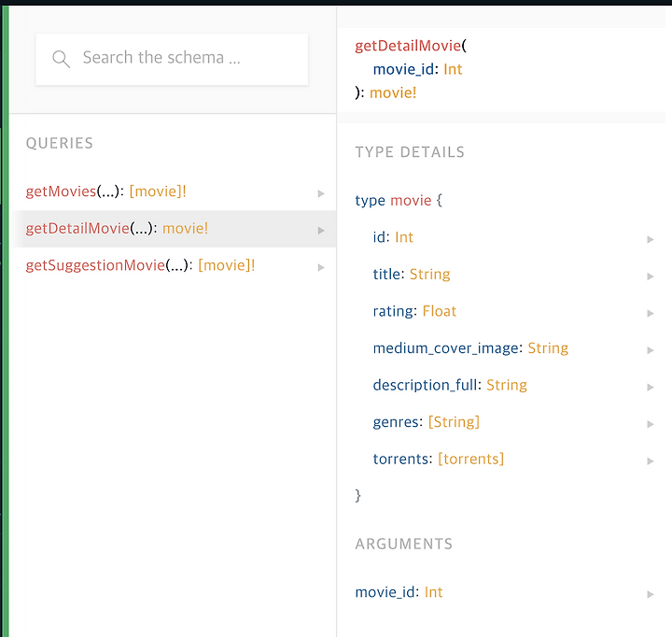Click the movie! return type in the header
Image resolution: width=672 pixels, height=637 pixels.
tap(393, 92)
